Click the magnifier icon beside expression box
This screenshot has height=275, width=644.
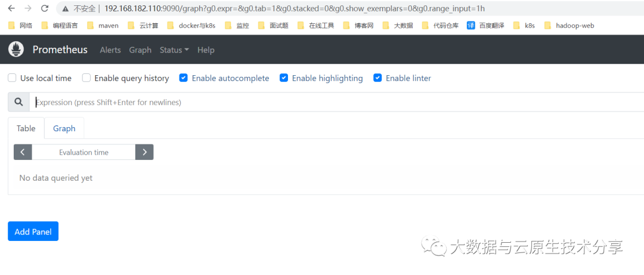click(x=18, y=103)
